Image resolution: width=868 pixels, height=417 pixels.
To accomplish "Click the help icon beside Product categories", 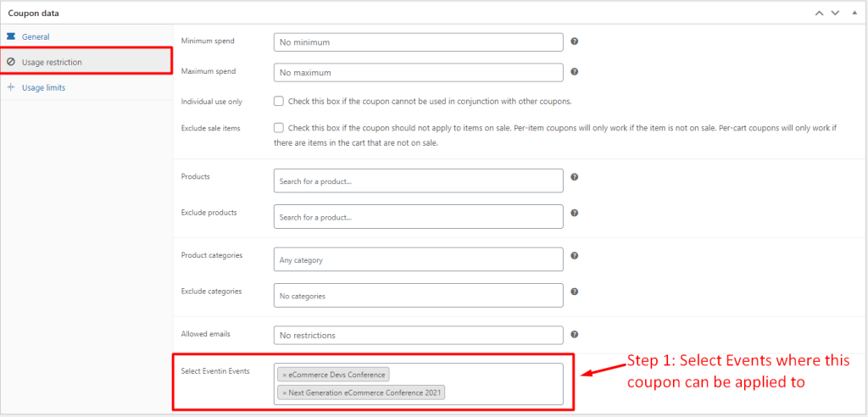I will (575, 255).
